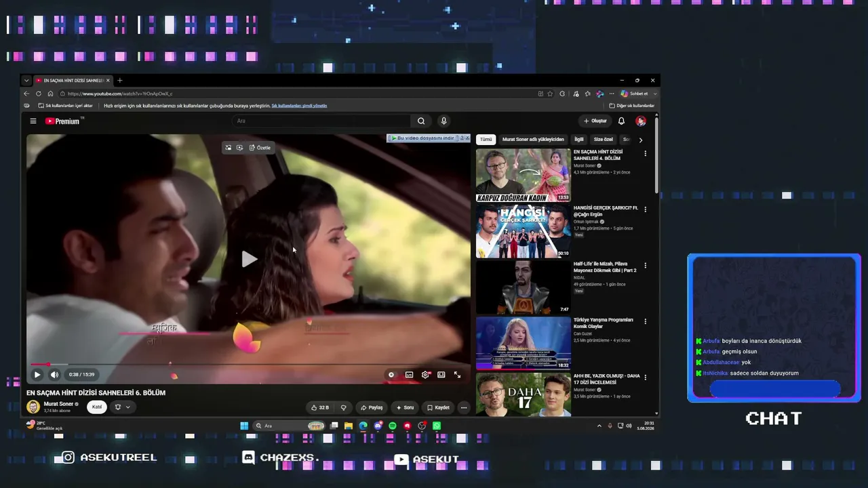Open Edge settings and more ellipsis menu
868x488 pixels.
coord(612,94)
